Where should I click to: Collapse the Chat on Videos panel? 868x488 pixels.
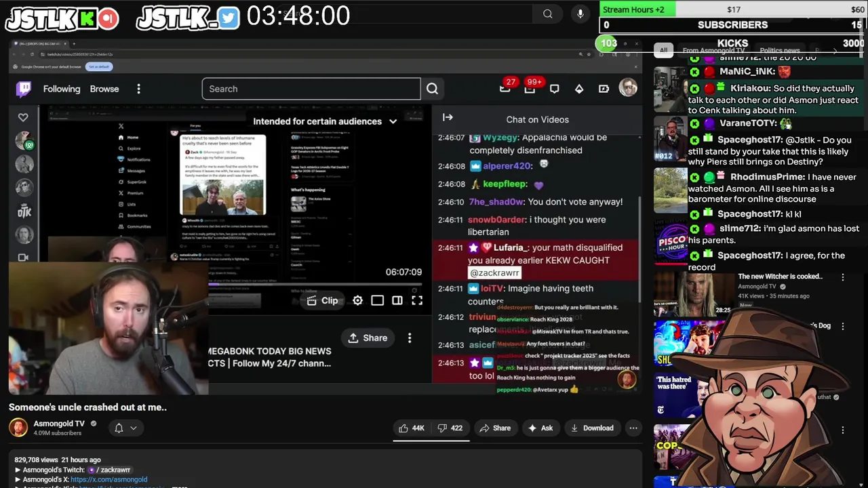click(448, 117)
